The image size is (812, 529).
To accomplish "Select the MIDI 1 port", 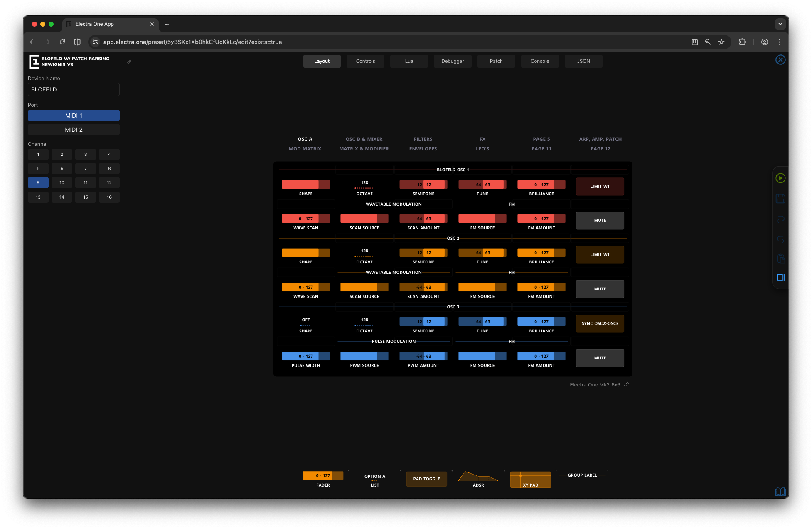I will coord(74,116).
